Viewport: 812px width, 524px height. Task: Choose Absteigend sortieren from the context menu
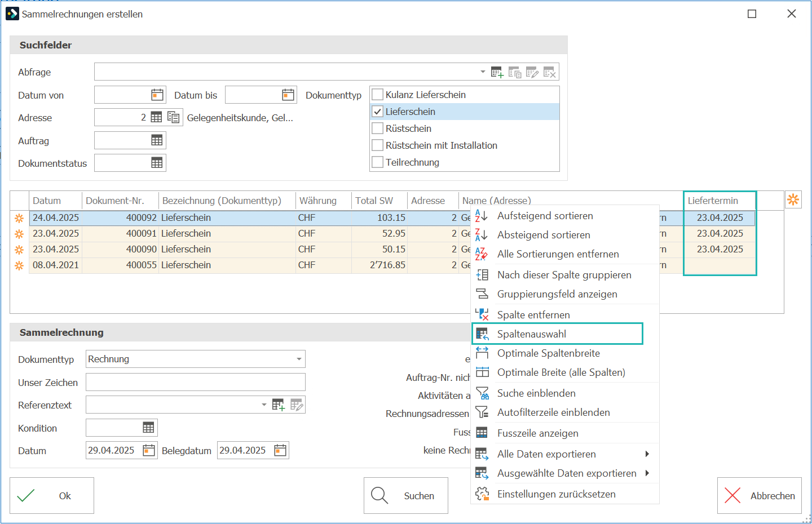(565, 235)
